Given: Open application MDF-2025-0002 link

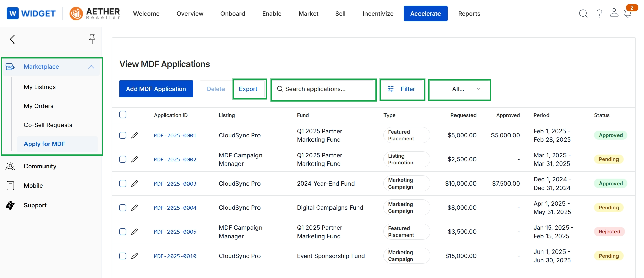Looking at the screenshot, I should point(175,159).
